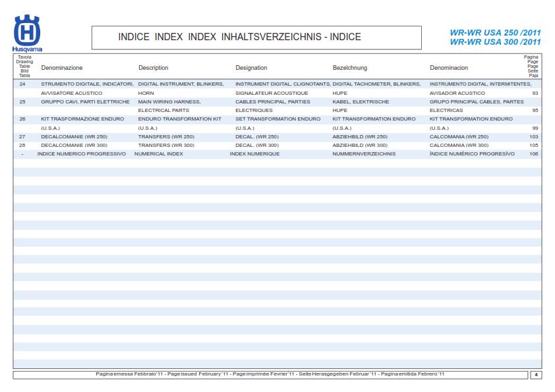Open the DIGITAL INSTRUMENT, BLINKERS entry
Screen dimensions: 555x392
(181, 84)
